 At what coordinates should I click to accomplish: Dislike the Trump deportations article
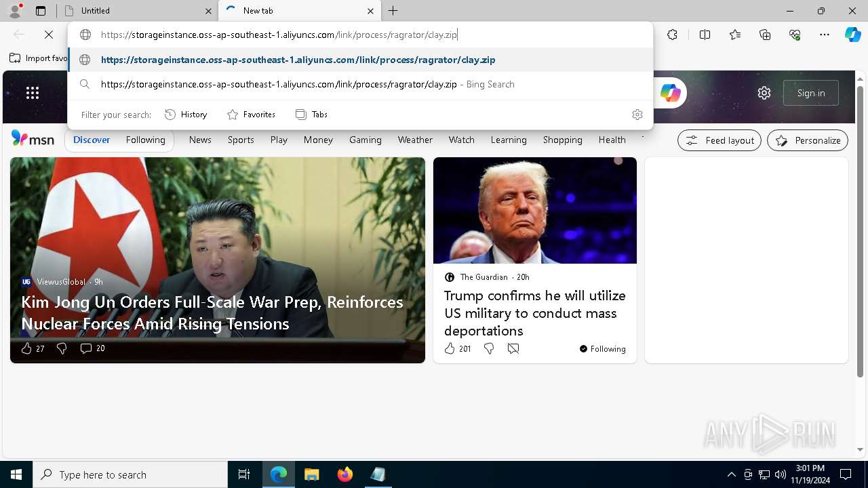tap(489, 348)
